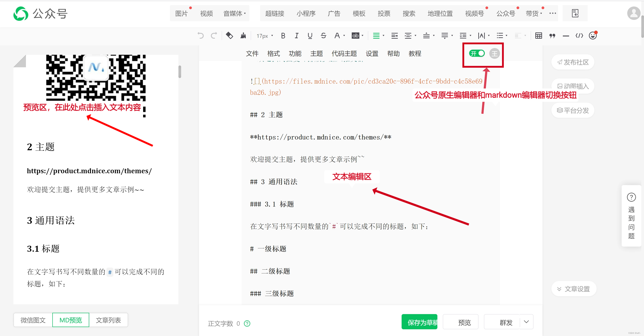The height and width of the screenshot is (336, 644).
Task: Insert a table
Action: [x=538, y=36]
